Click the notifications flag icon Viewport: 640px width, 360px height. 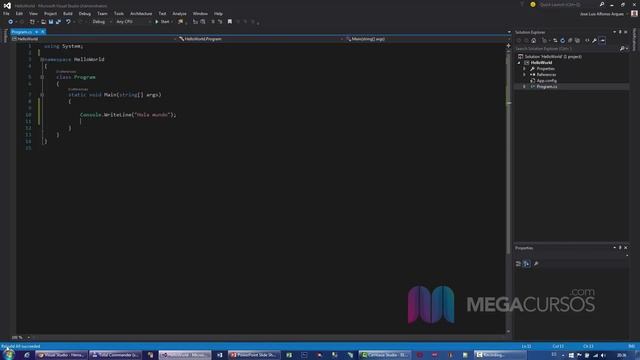[522, 4]
